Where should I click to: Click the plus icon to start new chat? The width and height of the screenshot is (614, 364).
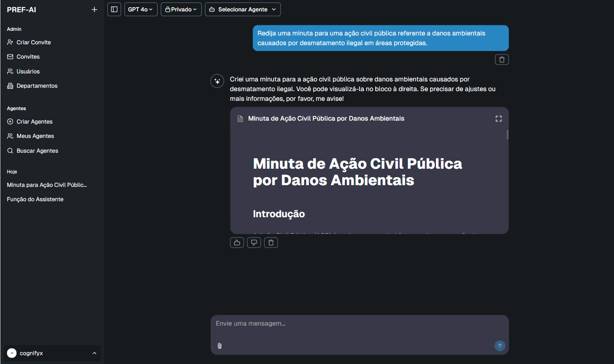(94, 10)
